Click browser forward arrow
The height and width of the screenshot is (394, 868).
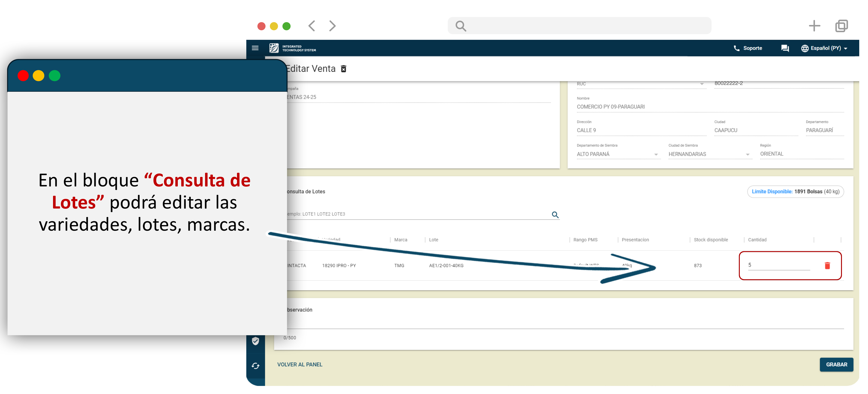pyautogui.click(x=332, y=26)
